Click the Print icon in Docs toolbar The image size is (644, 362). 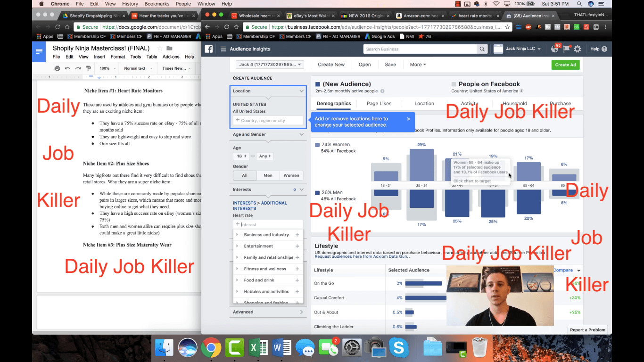point(57,68)
